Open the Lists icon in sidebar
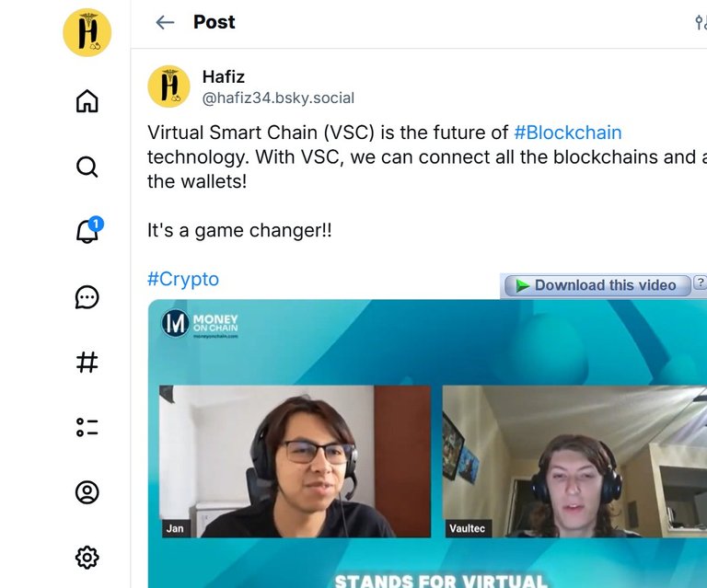The width and height of the screenshot is (707, 588). point(87,427)
